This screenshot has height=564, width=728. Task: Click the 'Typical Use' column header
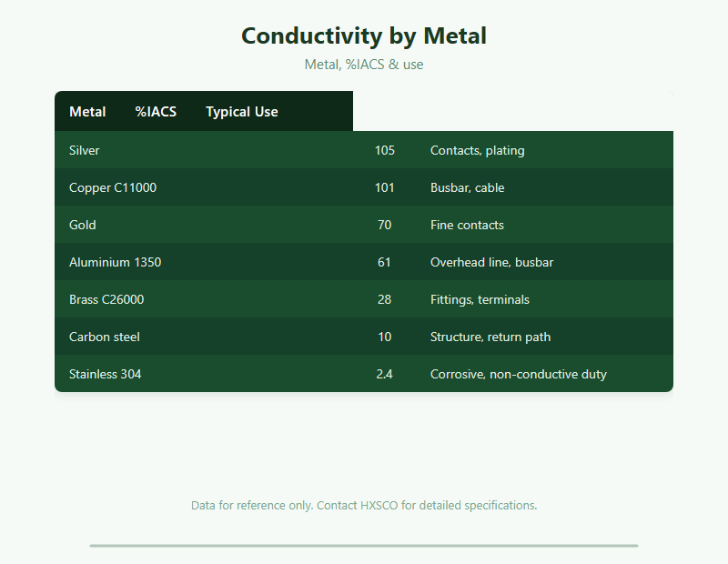point(242,111)
